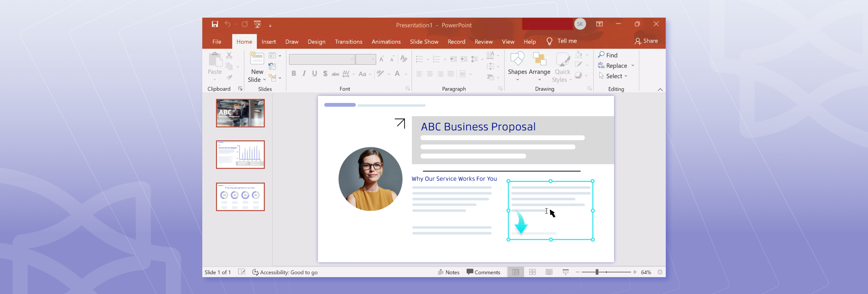
Task: Select the donut charts slide thumbnail
Action: [240, 197]
